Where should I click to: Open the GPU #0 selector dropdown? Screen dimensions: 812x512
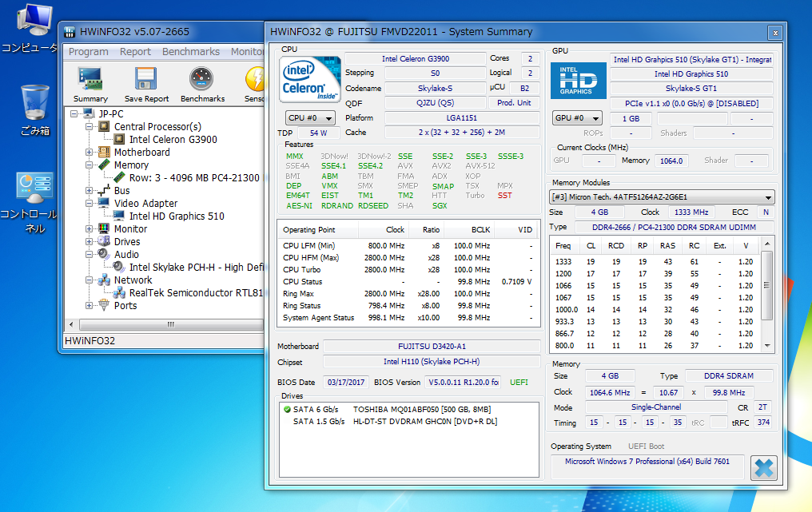(x=577, y=118)
